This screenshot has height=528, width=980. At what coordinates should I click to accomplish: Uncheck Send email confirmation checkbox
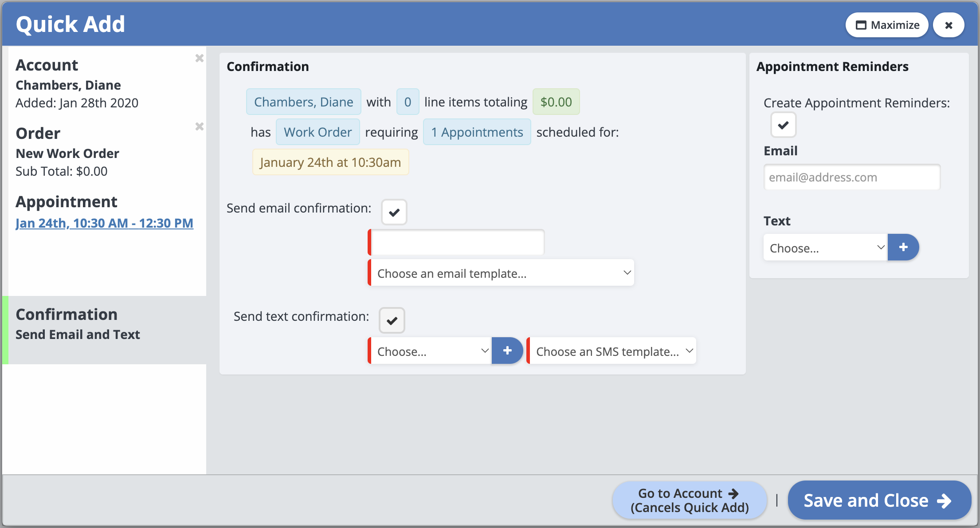pyautogui.click(x=394, y=213)
